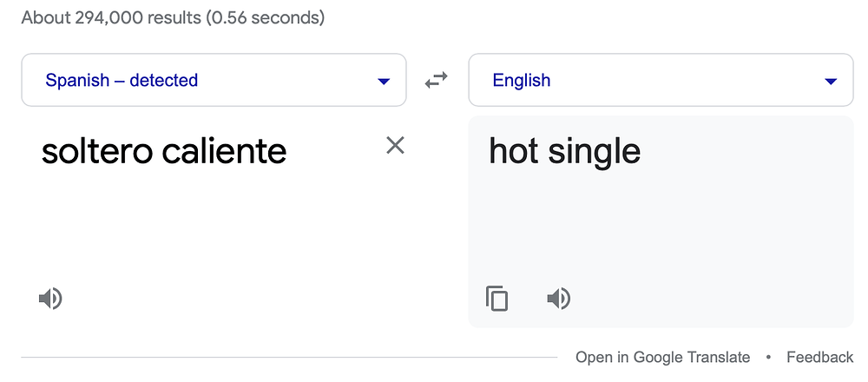Listen to the English translation audio
868x382 pixels.
pyautogui.click(x=558, y=299)
